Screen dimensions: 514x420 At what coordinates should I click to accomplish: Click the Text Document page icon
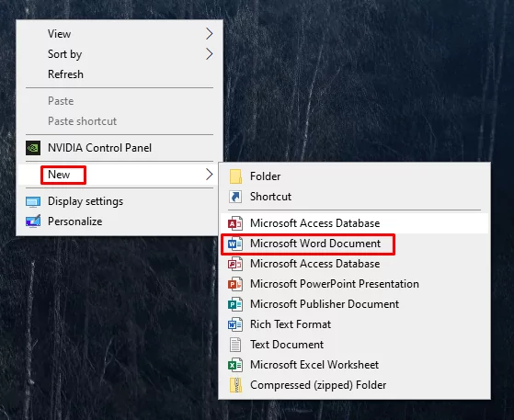coord(235,345)
